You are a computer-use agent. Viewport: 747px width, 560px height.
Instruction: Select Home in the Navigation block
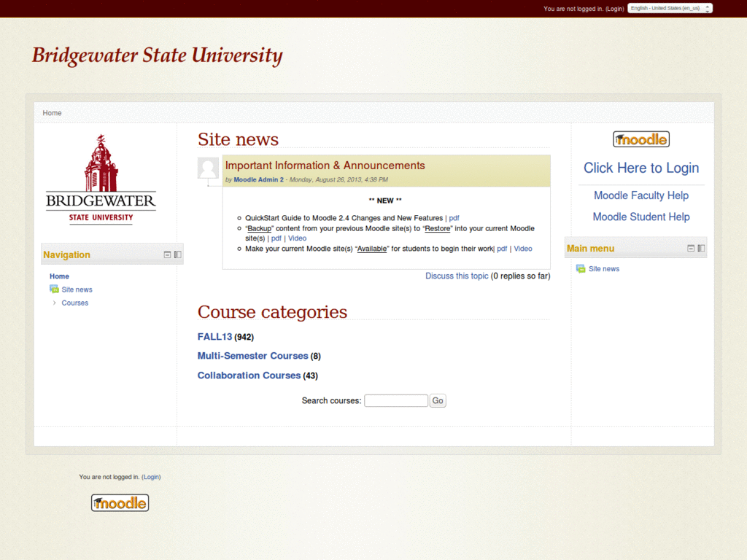(x=59, y=276)
